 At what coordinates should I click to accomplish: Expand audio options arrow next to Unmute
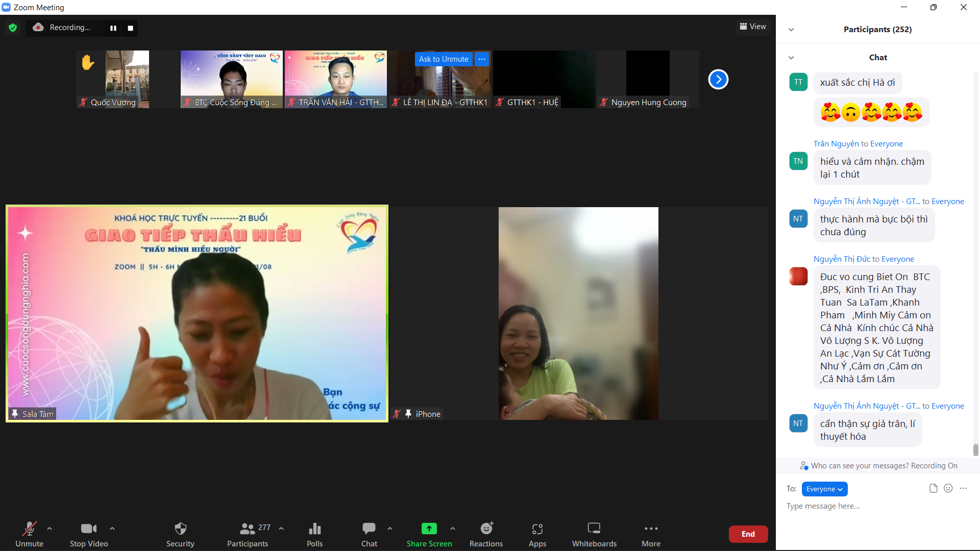pyautogui.click(x=50, y=529)
